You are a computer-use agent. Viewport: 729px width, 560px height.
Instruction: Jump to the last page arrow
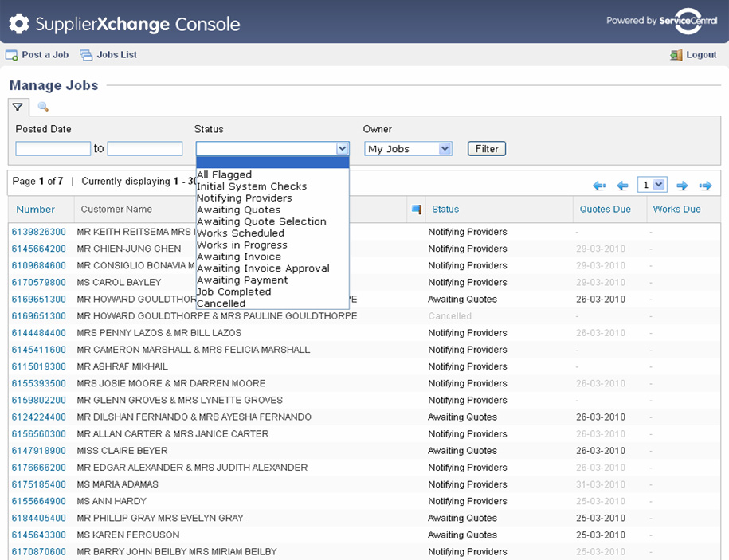(705, 186)
